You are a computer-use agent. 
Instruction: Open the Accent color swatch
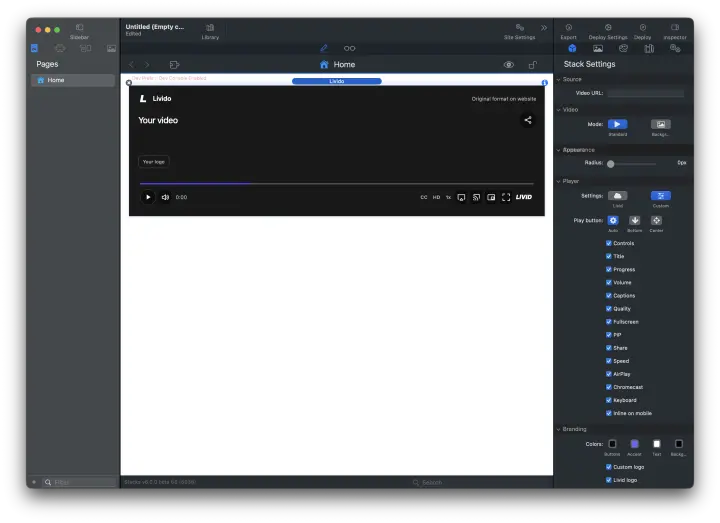[634, 444]
